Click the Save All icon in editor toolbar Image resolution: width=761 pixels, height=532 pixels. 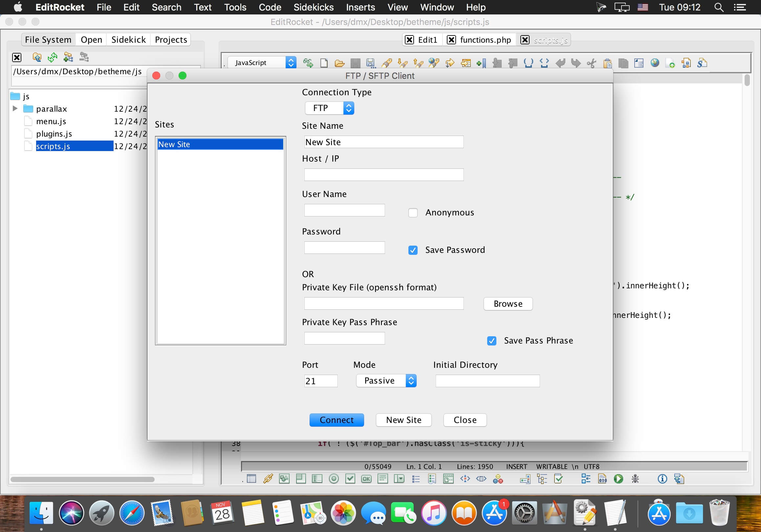(x=371, y=63)
